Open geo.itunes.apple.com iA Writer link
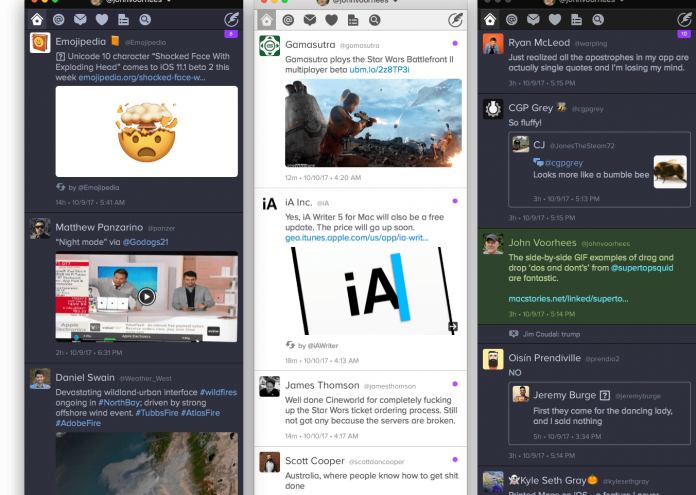 pos(356,238)
